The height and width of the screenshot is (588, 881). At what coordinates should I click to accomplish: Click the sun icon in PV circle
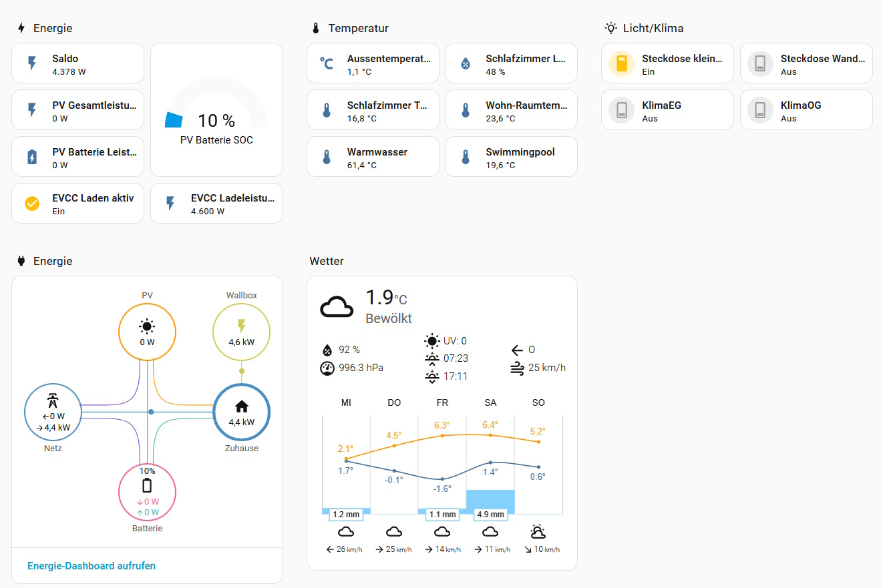coord(147,326)
